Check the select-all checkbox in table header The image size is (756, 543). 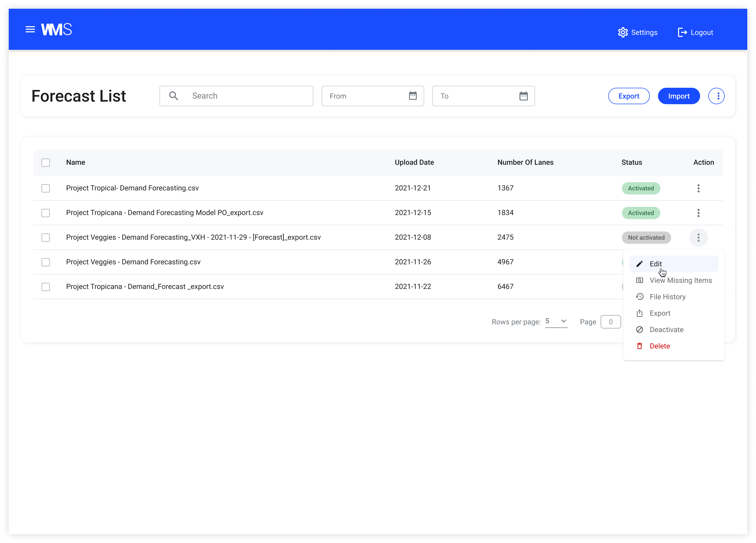(46, 163)
